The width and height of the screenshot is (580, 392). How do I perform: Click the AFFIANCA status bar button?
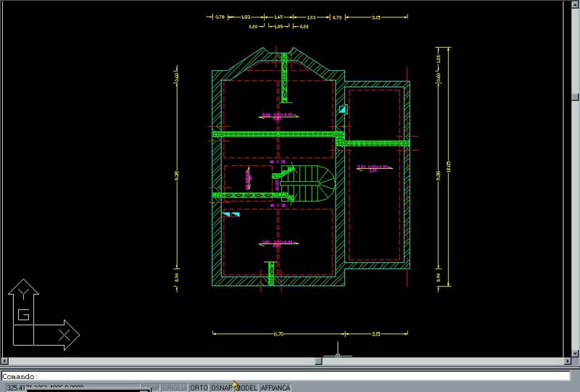(x=275, y=388)
